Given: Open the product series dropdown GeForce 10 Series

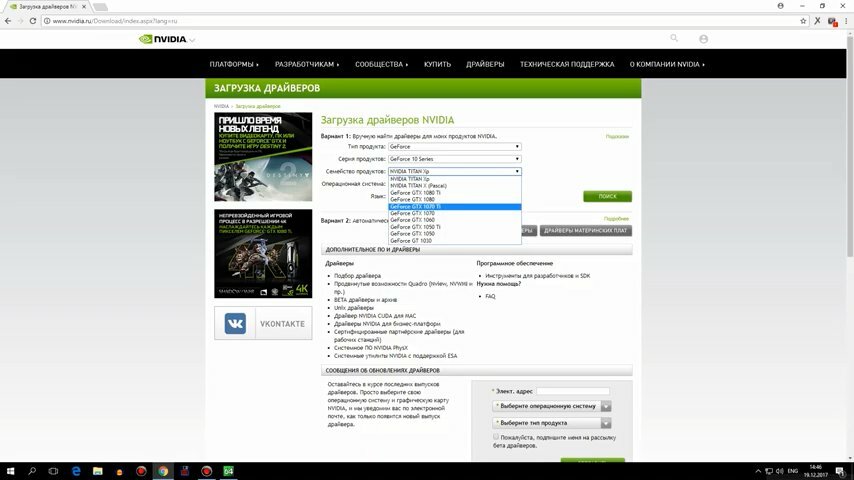Looking at the screenshot, I should (455, 159).
